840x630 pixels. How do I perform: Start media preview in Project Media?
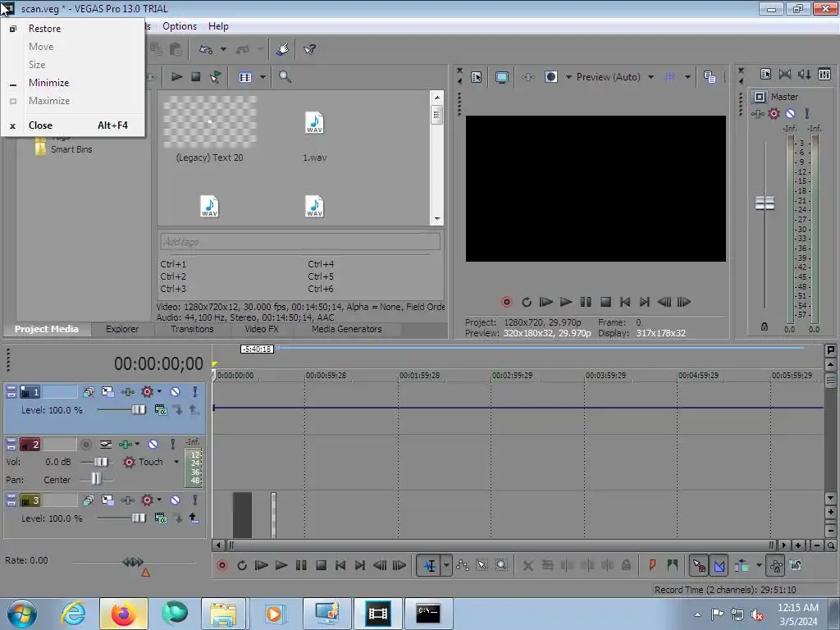[177, 76]
